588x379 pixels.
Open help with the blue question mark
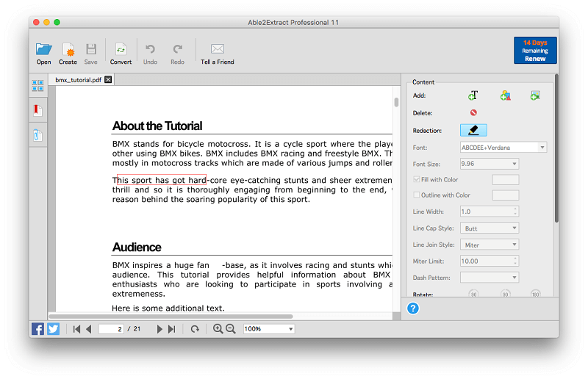(x=413, y=308)
